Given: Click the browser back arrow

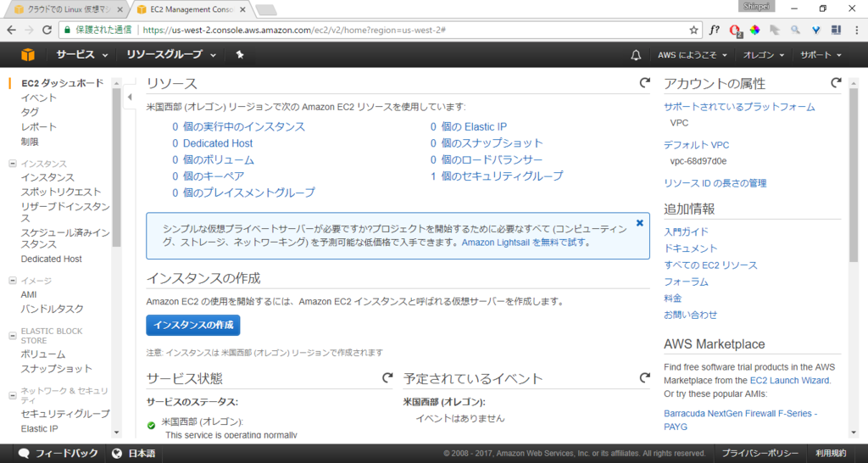Looking at the screenshot, I should tap(12, 30).
